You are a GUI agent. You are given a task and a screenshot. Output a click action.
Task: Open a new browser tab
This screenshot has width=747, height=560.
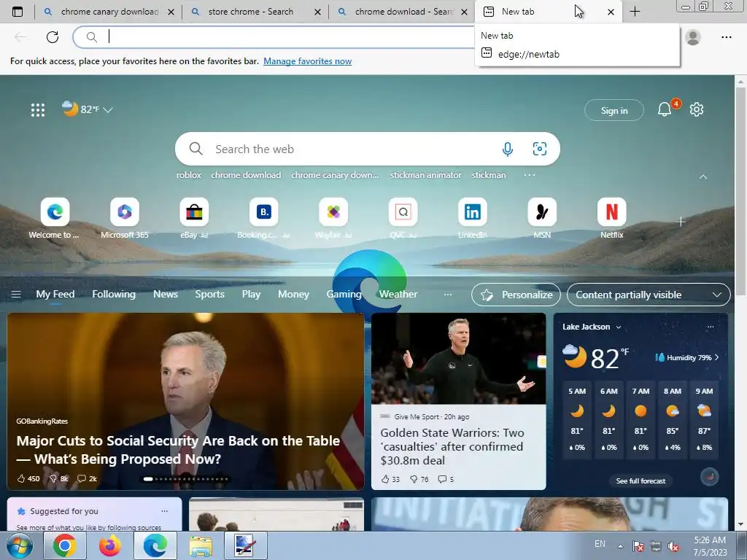(635, 12)
